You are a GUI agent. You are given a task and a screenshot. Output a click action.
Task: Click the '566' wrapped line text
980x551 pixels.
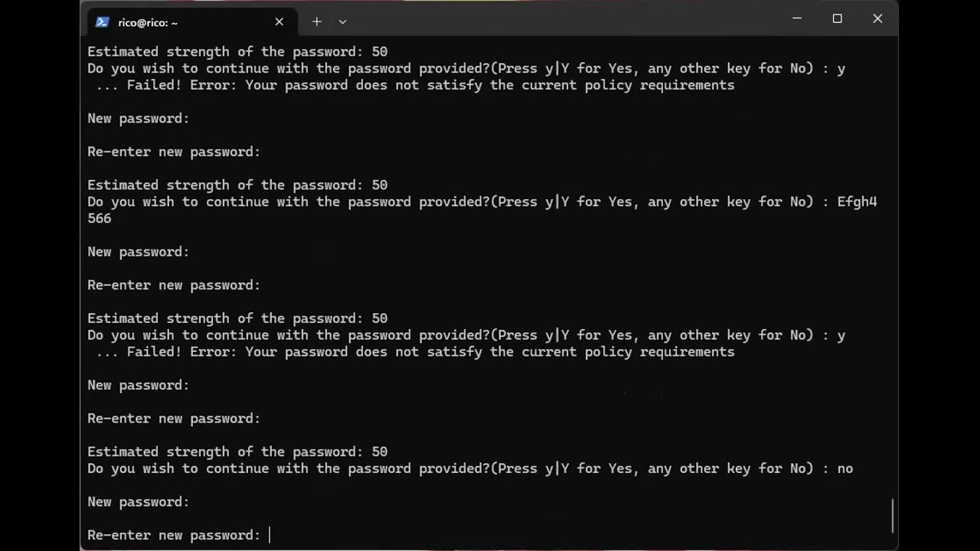point(100,219)
